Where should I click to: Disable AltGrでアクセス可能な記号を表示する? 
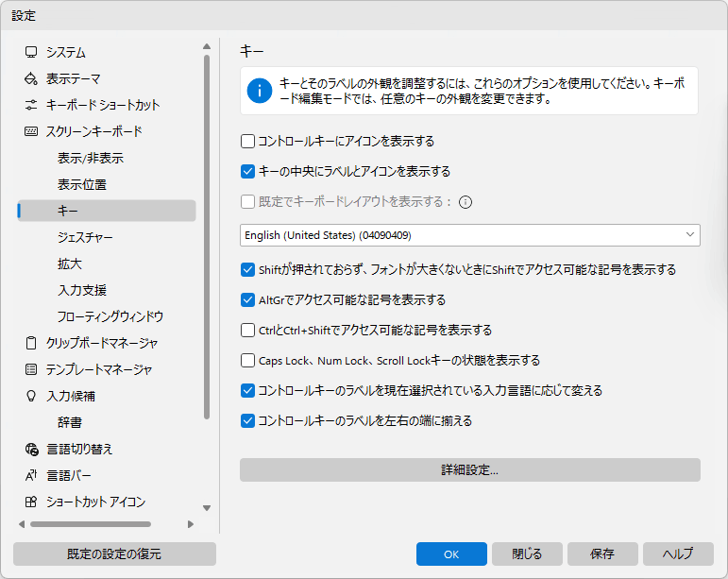pos(248,300)
